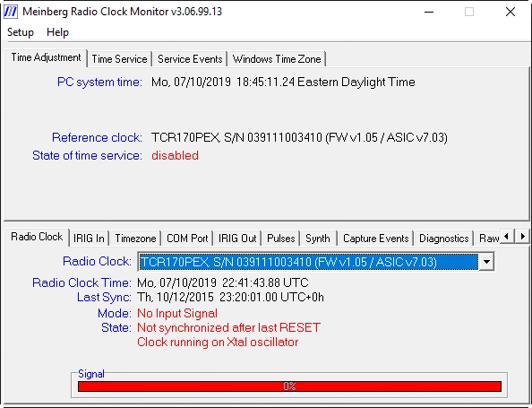
Task: Switch to the Synth tab
Action: point(318,239)
